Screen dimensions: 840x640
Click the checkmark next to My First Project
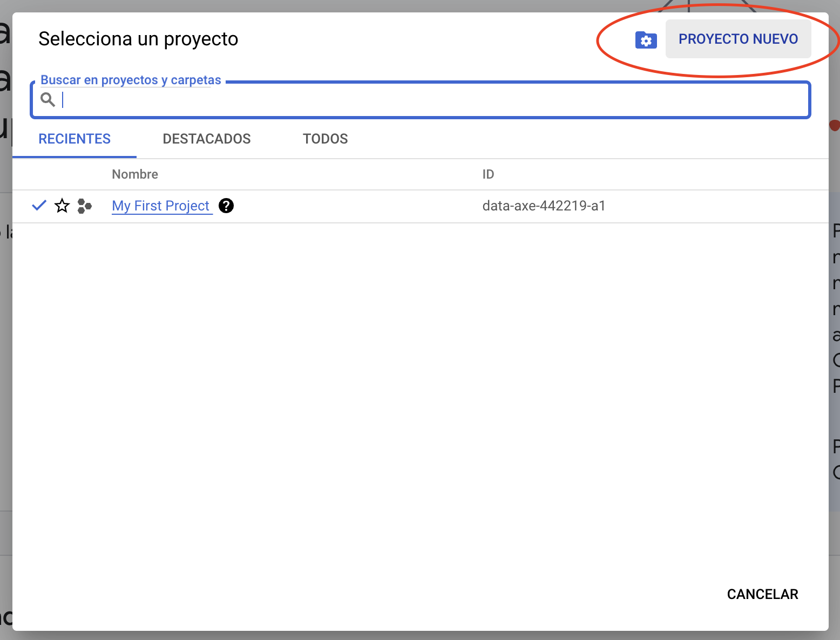coord(38,206)
